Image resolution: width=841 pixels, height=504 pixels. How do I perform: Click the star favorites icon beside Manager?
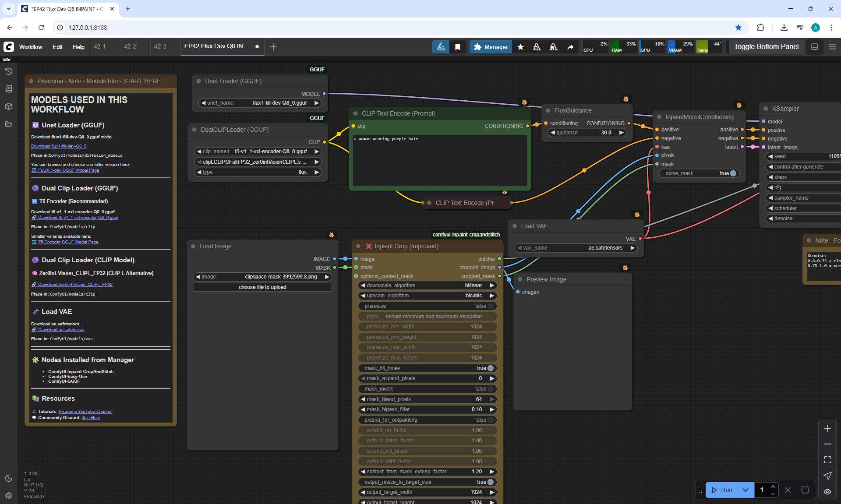click(520, 47)
